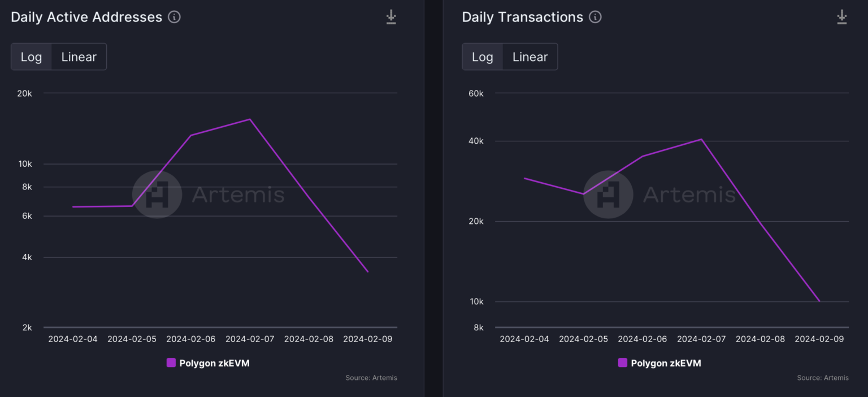Download the Daily Active Addresses chart
Image resolution: width=868 pixels, height=397 pixels.
pyautogui.click(x=391, y=17)
